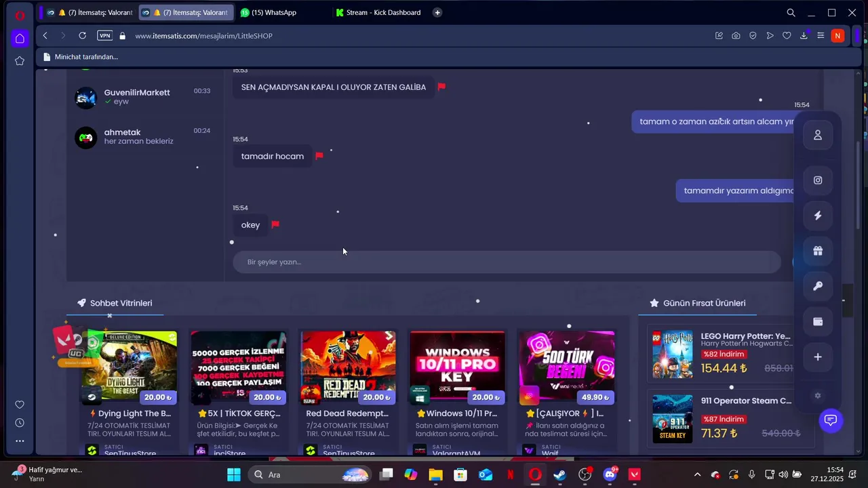Image resolution: width=868 pixels, height=488 pixels.
Task: Open Steam from taskbar
Action: [x=559, y=474]
